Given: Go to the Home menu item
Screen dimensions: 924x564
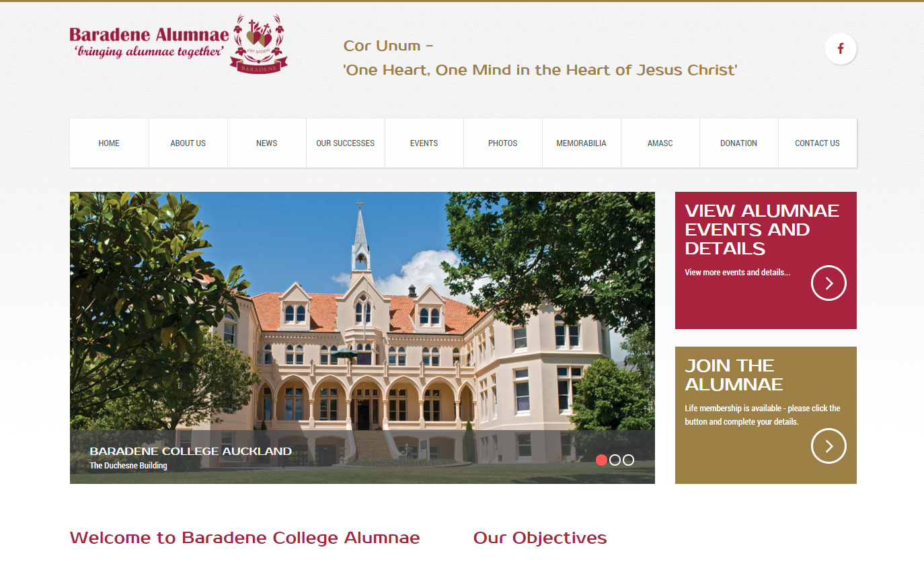Looking at the screenshot, I should point(109,143).
